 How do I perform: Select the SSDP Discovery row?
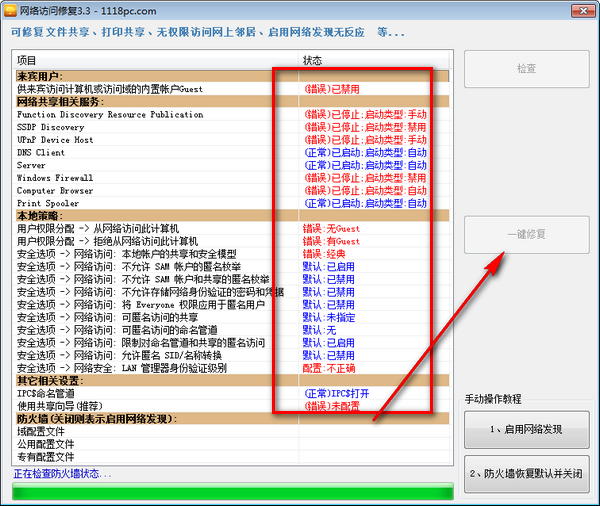232,127
